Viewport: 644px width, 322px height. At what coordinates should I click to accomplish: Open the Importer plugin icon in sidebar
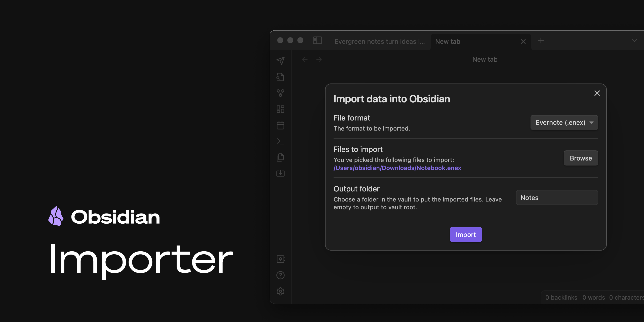pyautogui.click(x=280, y=173)
